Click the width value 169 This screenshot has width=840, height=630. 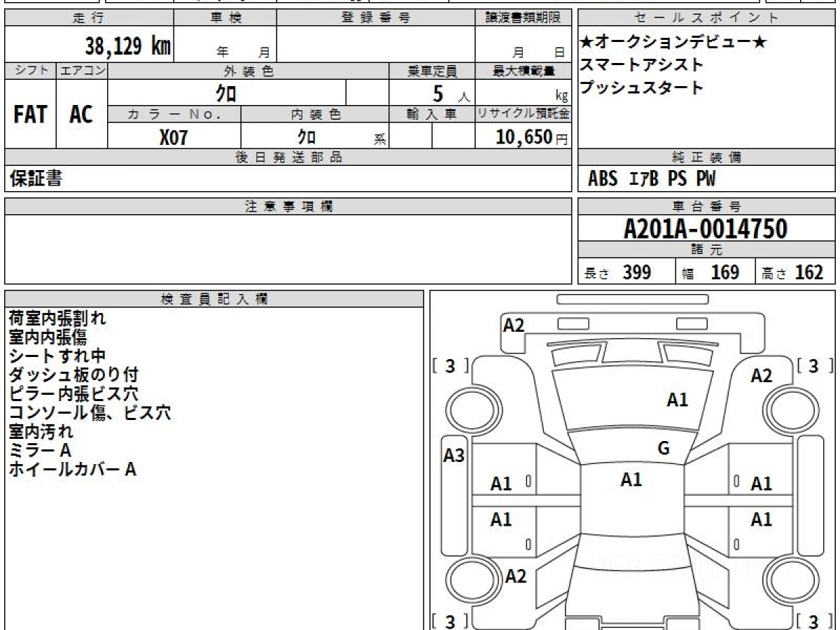point(725,272)
